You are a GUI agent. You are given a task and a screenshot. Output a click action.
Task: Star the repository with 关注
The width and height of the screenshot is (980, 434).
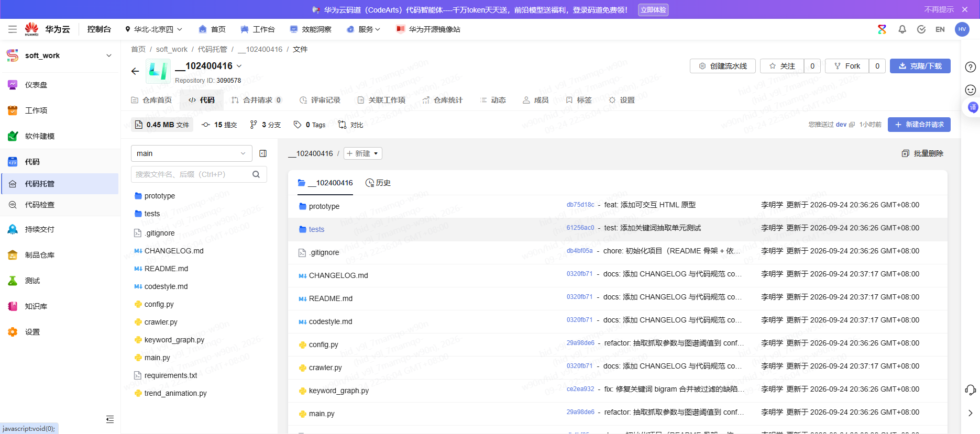[782, 66]
